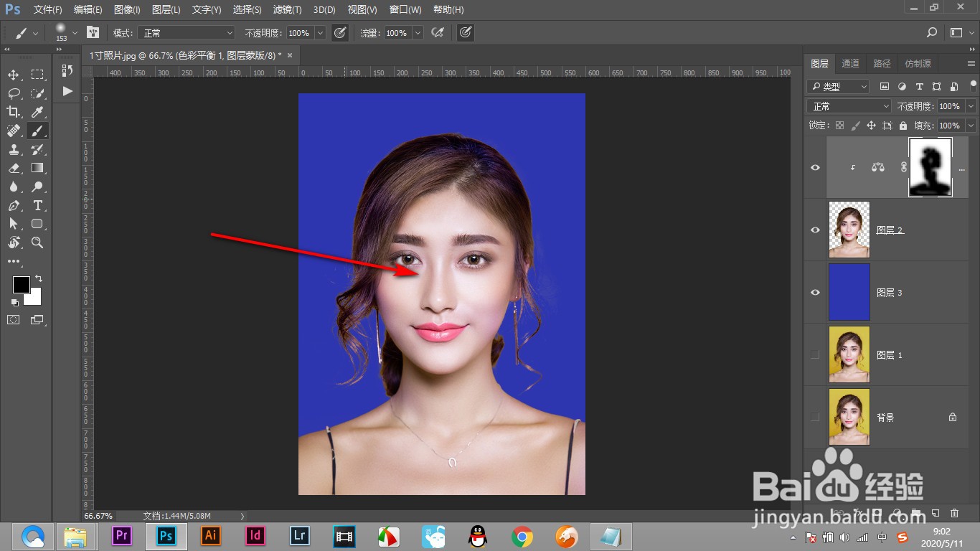Screen dimensions: 980x551
Task: Open the 滤镜(T) menu
Action: tap(288, 9)
